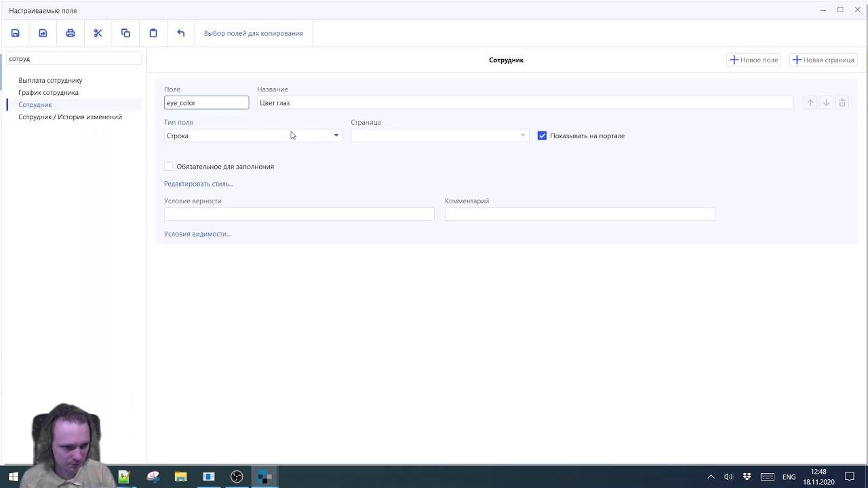Delete the field with the trash icon
The image size is (868, 488).
click(842, 103)
